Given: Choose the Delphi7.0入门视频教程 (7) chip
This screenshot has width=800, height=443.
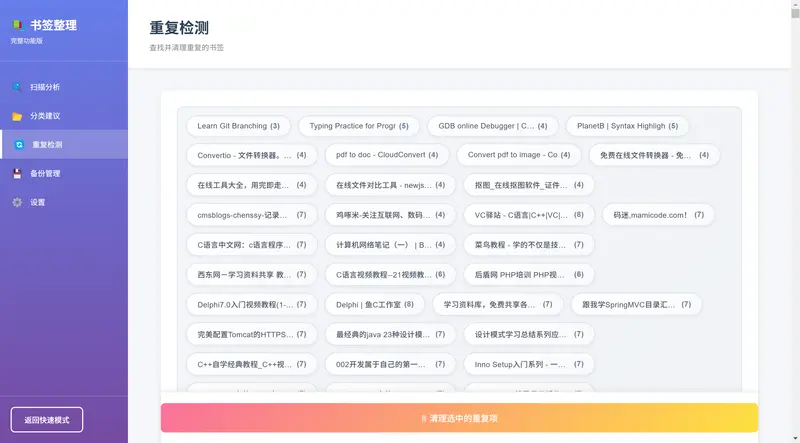Looking at the screenshot, I should [x=252, y=305].
